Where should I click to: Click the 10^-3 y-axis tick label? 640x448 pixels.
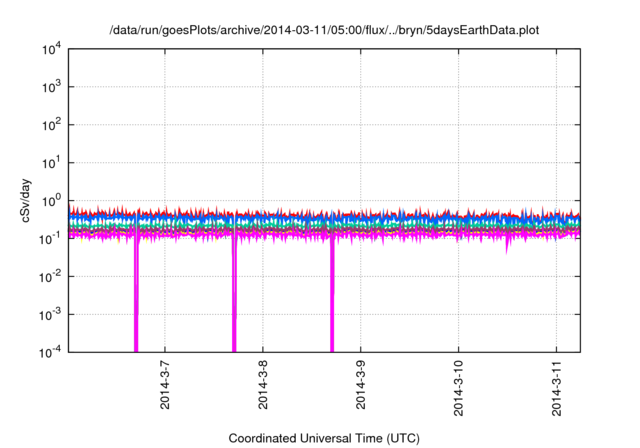pyautogui.click(x=51, y=315)
